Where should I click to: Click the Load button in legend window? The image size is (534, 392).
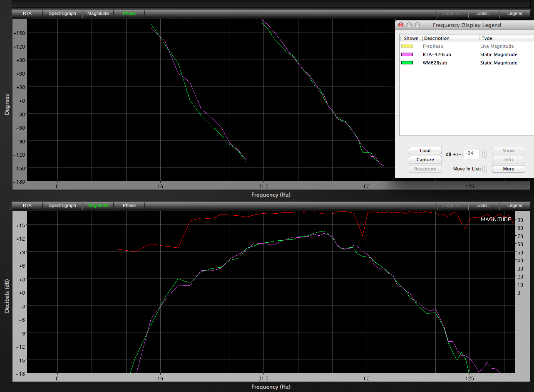[x=425, y=150]
